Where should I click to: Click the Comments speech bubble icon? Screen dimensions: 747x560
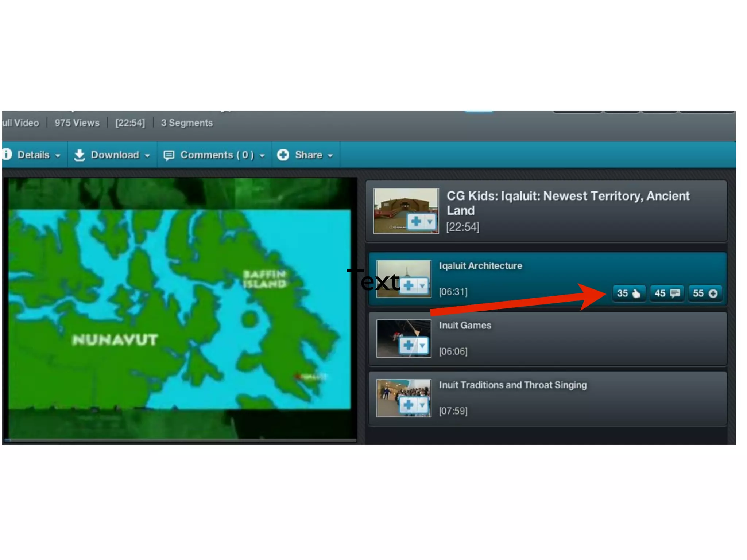(169, 155)
